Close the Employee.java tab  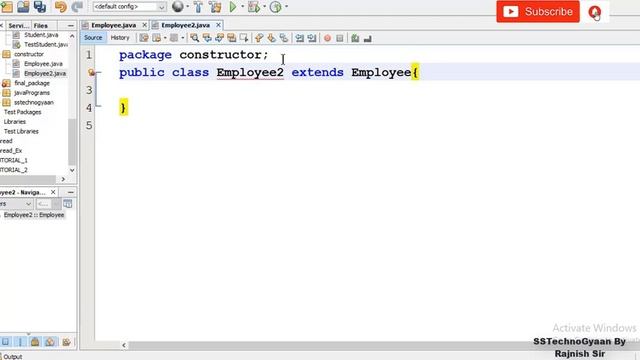144,25
